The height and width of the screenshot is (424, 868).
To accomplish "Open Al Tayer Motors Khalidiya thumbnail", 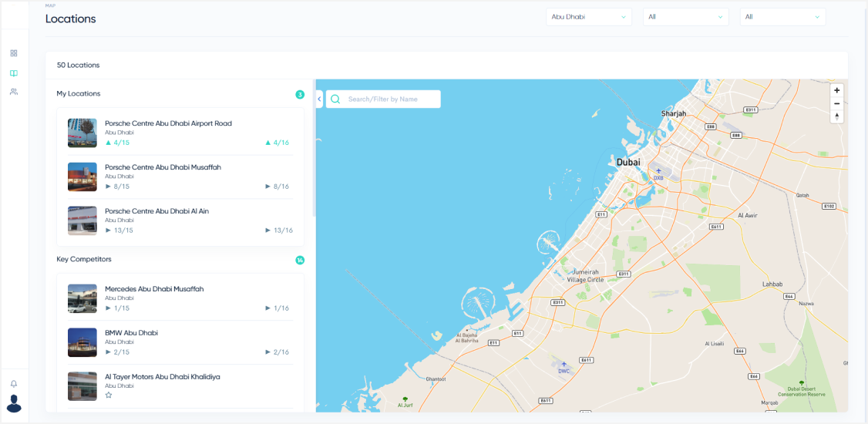I will pos(82,386).
